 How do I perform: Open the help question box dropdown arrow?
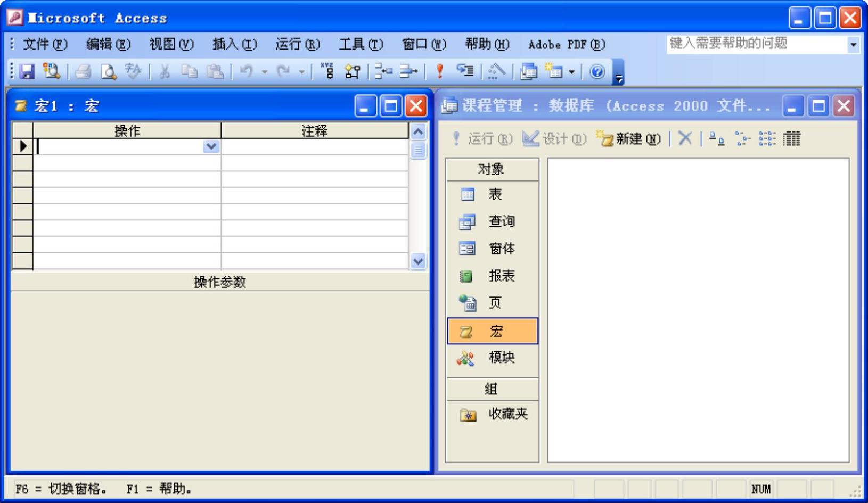click(x=853, y=45)
